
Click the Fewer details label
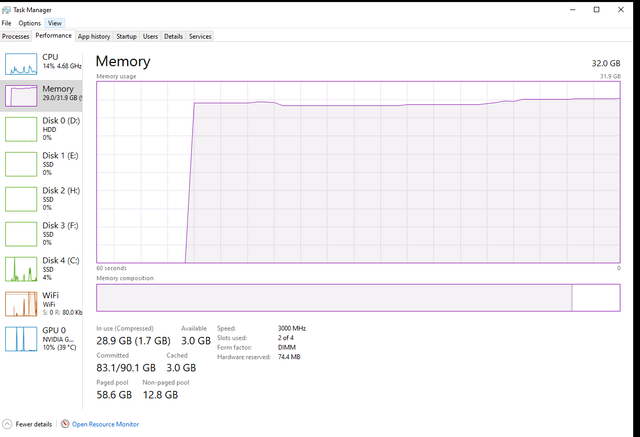(34, 424)
